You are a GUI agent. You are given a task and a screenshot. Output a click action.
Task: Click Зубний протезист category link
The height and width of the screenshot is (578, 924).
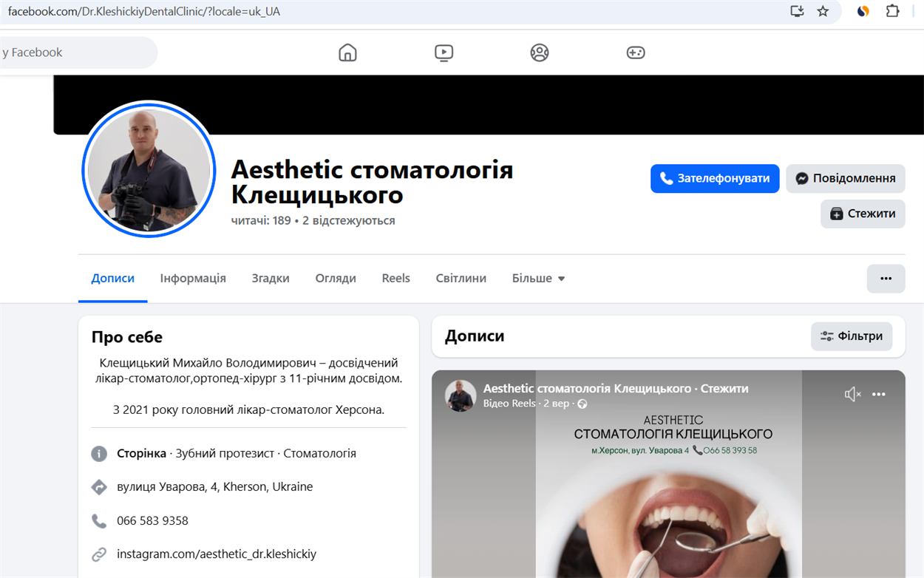(x=225, y=454)
